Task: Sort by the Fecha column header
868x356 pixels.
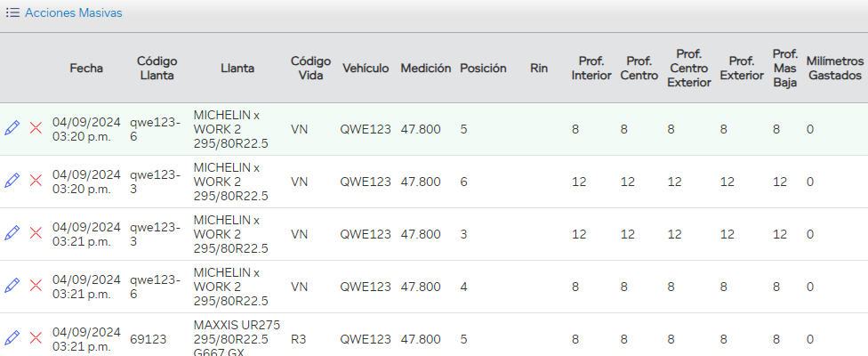Action: point(86,68)
